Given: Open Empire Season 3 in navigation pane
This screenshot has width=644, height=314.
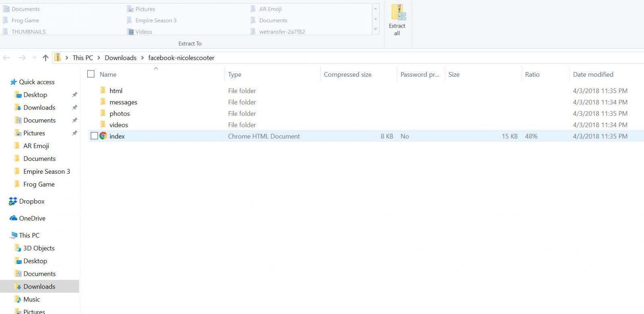Looking at the screenshot, I should [x=47, y=171].
